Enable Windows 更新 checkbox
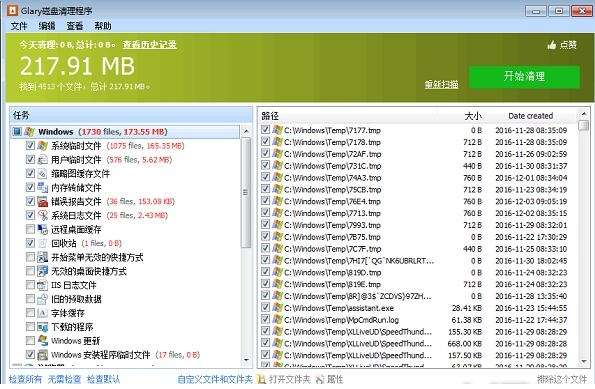 point(30,341)
